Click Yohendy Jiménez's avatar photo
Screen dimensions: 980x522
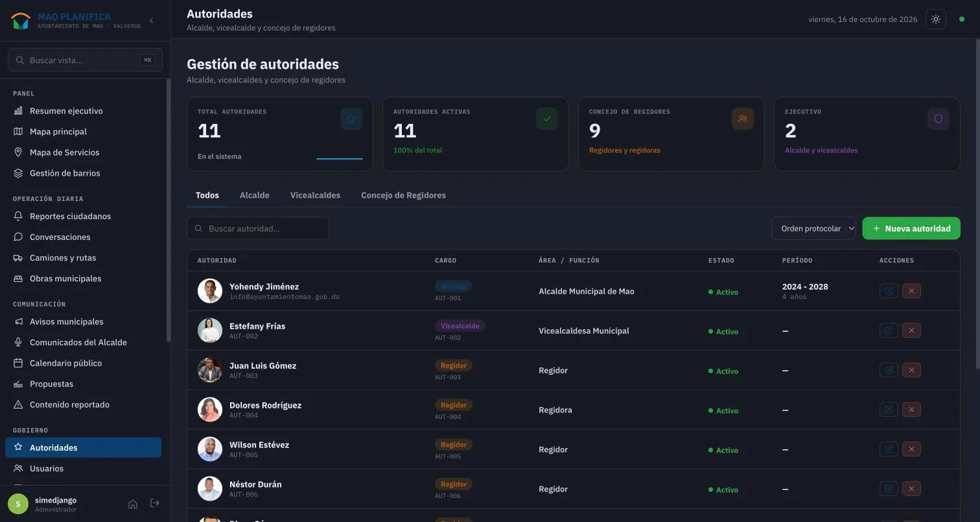(x=210, y=291)
